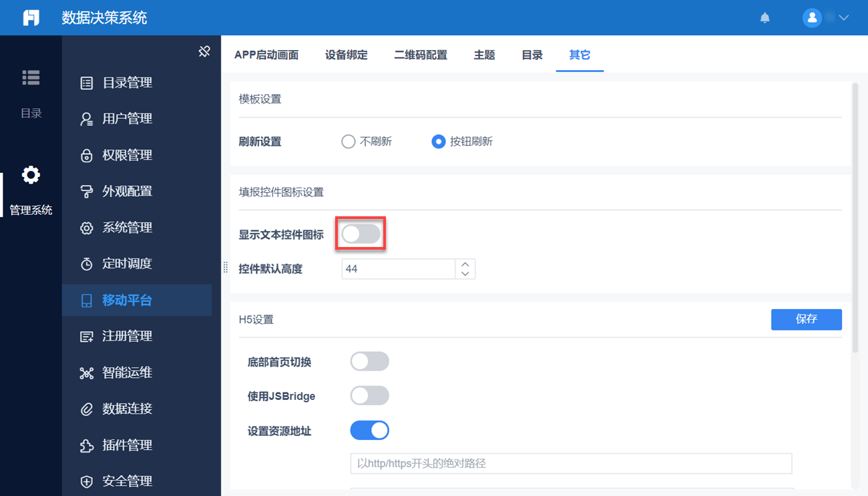The image size is (868, 496).
Task: Toggle the 底部首页切换 switch
Action: 369,362
